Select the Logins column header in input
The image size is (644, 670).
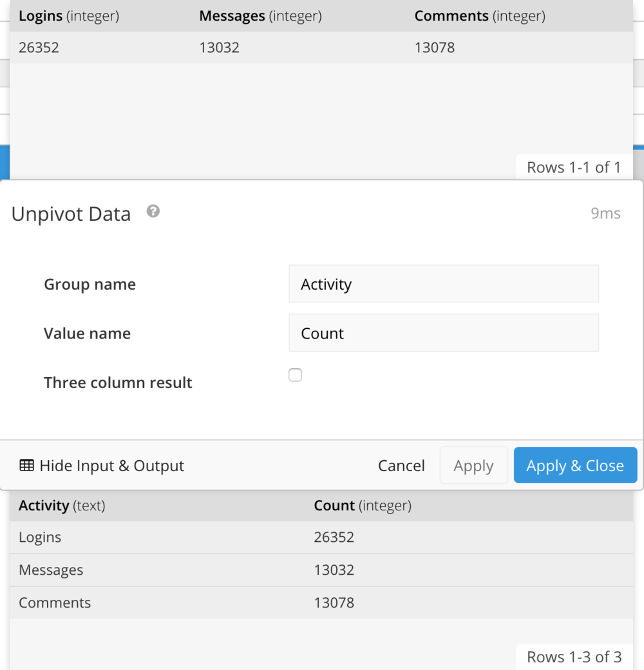[69, 16]
